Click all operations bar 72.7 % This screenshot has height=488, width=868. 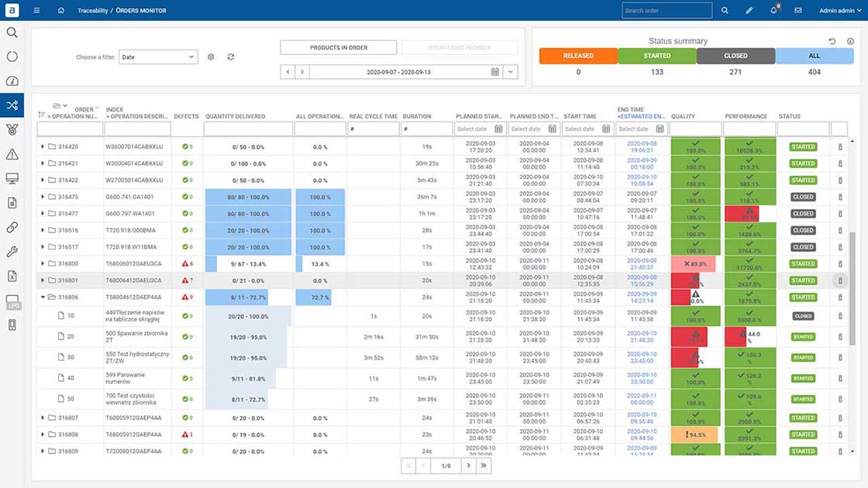[320, 297]
